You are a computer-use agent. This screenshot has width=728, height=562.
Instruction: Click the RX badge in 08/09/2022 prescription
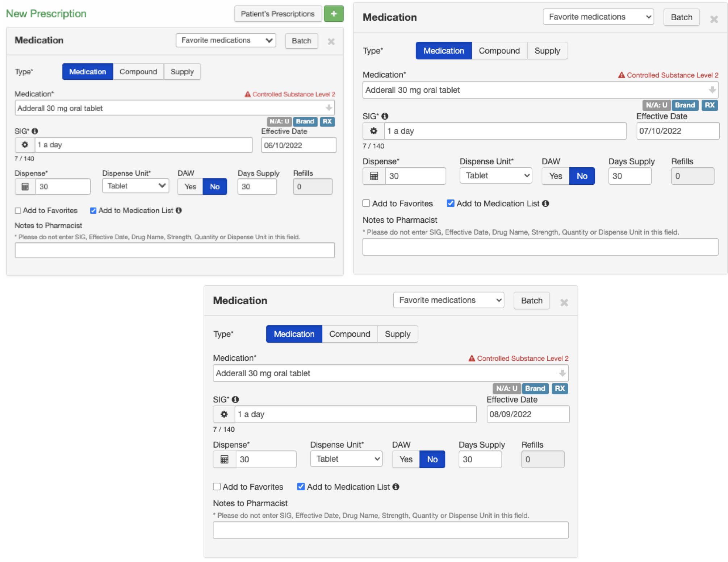pos(560,388)
